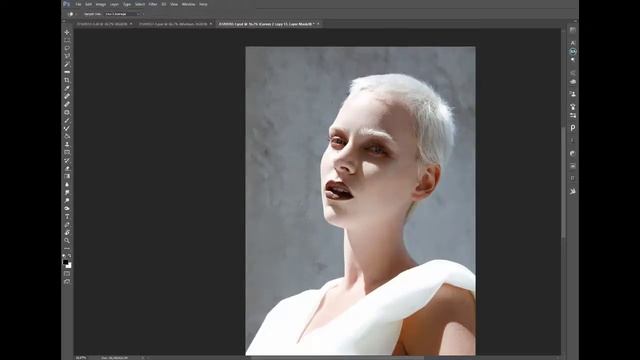Click the highlighted round panel icon
The height and width of the screenshot is (360, 640).
(x=573, y=51)
